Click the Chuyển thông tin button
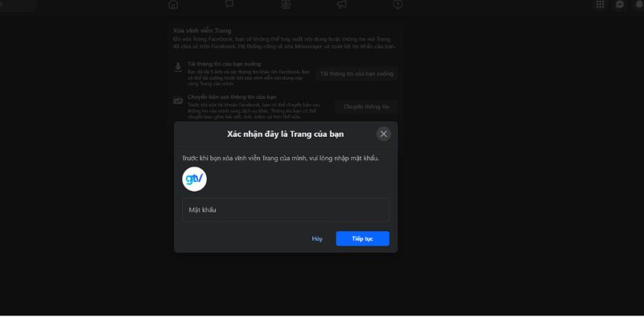 point(366,106)
